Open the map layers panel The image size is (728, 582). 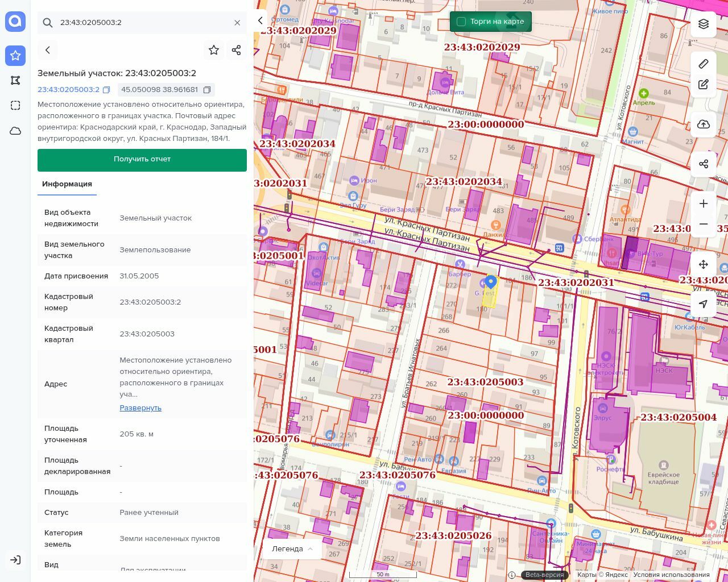point(704,24)
